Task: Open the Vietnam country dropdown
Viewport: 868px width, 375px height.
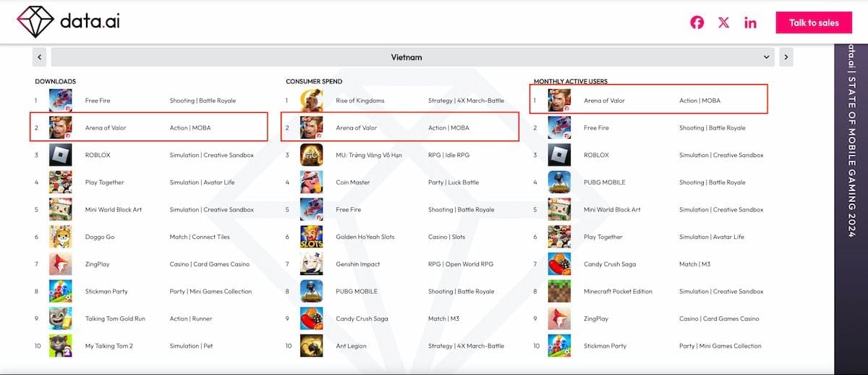Action: (x=412, y=57)
